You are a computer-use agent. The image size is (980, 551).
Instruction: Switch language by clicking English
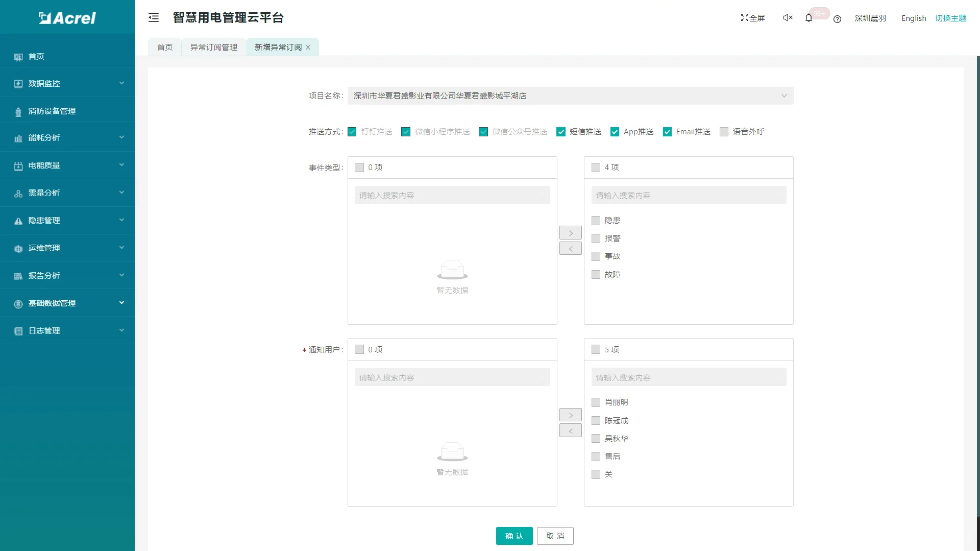click(x=913, y=18)
